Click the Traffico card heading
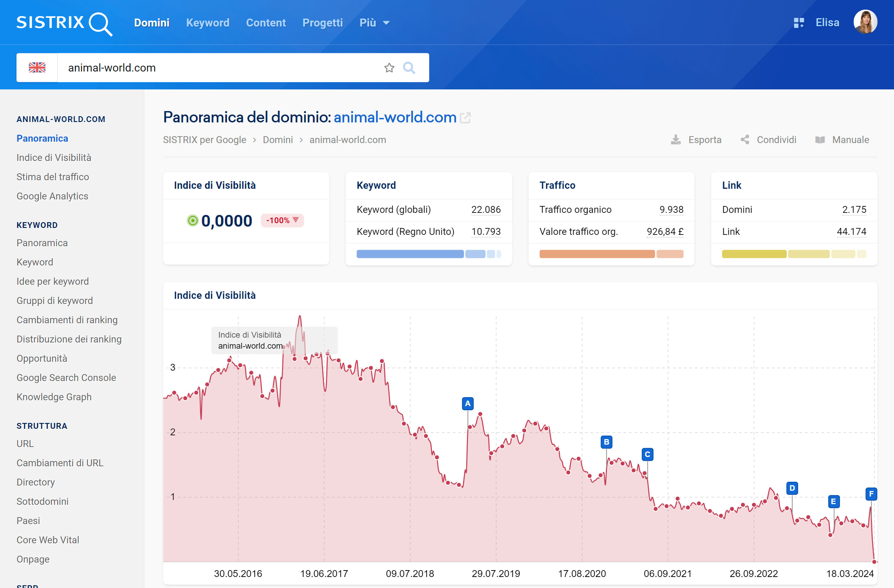894x588 pixels. tap(557, 185)
